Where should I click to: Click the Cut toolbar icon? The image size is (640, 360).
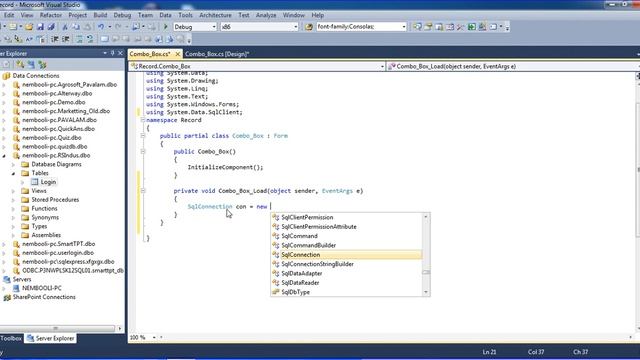[x=64, y=27]
